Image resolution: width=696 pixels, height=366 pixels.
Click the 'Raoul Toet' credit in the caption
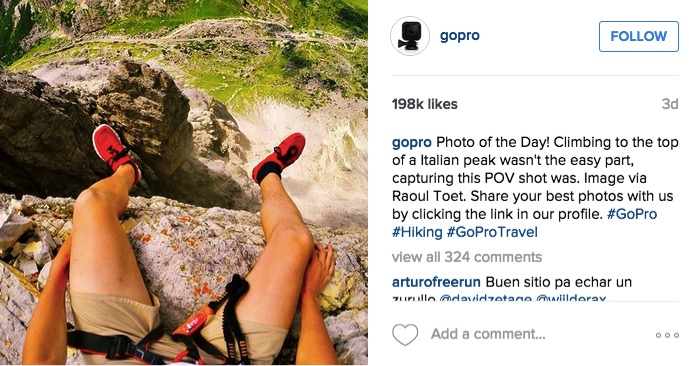427,197
